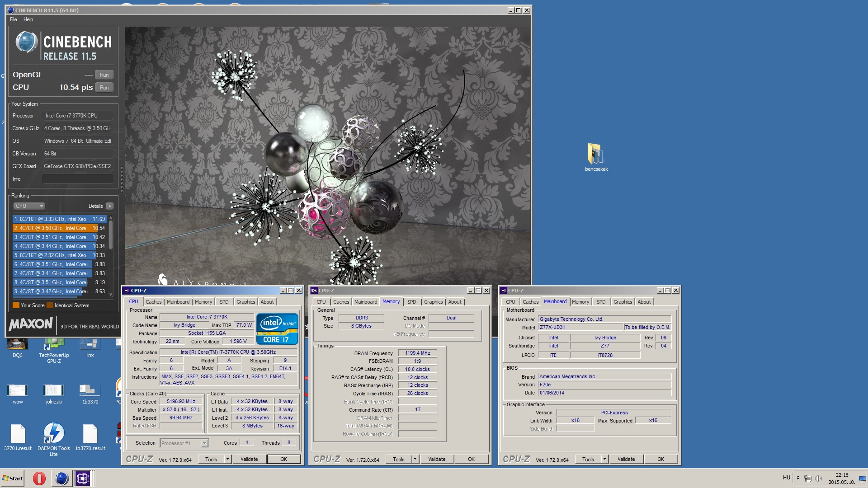The image size is (868, 488).
Task: Click the Info input field in Your System
Action: (78, 179)
